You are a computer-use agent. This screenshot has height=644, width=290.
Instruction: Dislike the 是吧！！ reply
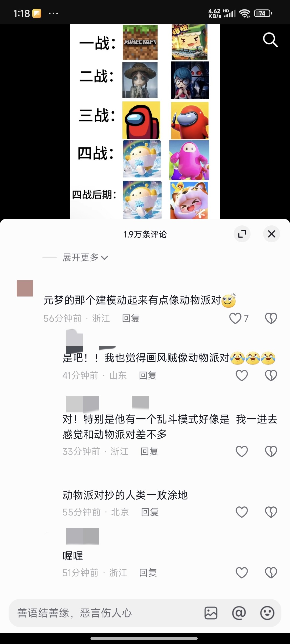tap(271, 375)
